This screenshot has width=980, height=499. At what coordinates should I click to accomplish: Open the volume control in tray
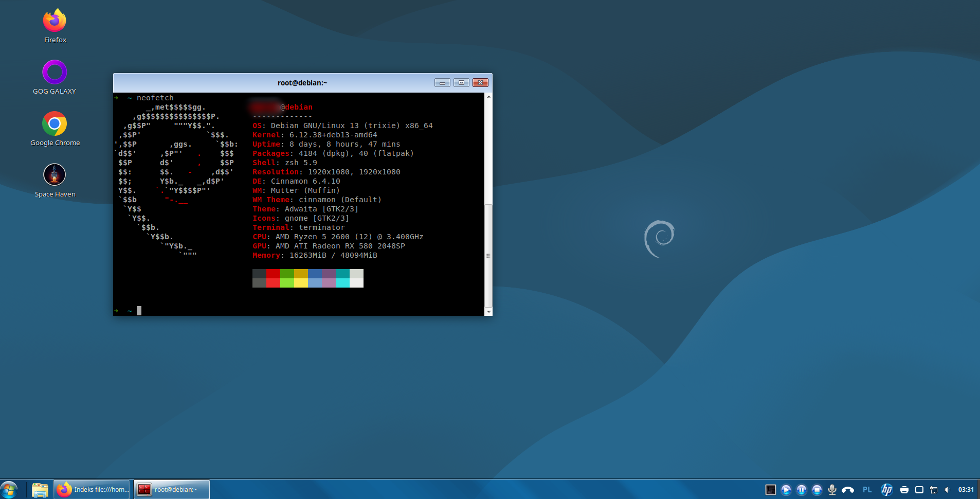coord(947,490)
